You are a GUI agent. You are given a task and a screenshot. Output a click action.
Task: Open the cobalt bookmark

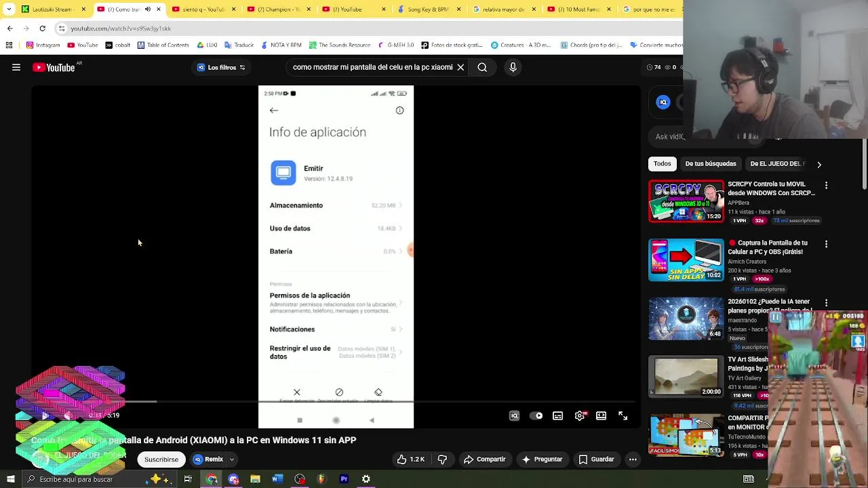click(117, 45)
